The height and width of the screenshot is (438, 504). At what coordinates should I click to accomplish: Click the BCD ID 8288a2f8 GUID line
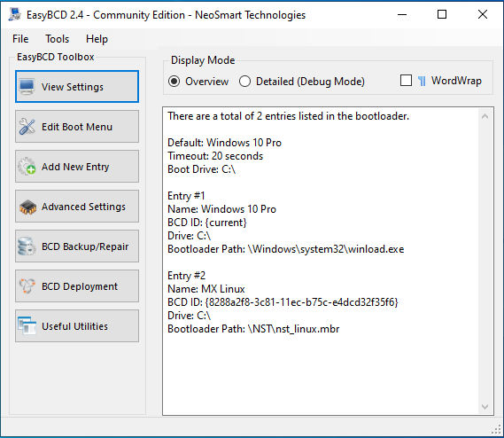coord(283,302)
